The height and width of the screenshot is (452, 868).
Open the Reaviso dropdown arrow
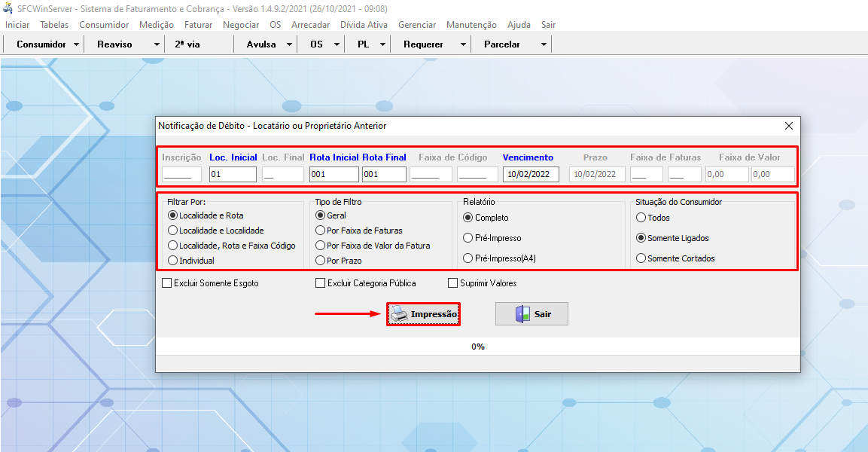click(x=157, y=44)
